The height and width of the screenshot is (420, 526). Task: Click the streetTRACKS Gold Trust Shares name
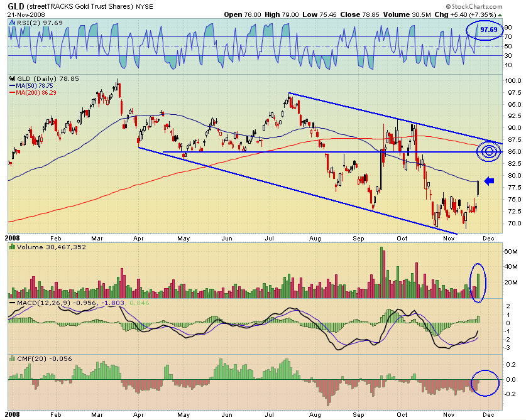80,6
